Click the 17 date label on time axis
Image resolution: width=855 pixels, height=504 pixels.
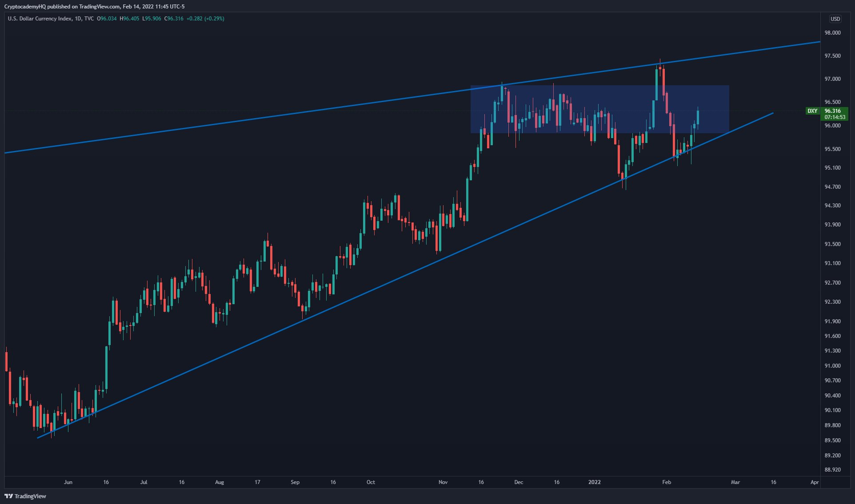[257, 482]
